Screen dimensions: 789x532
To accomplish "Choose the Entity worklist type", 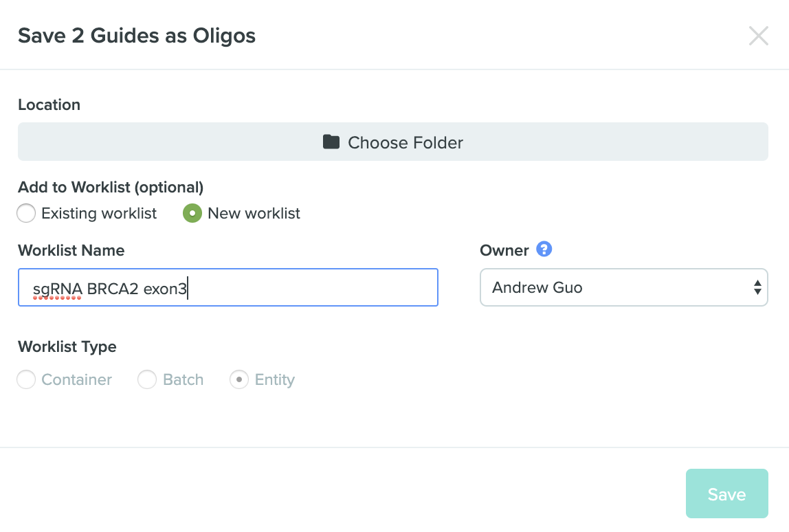I will click(x=239, y=379).
